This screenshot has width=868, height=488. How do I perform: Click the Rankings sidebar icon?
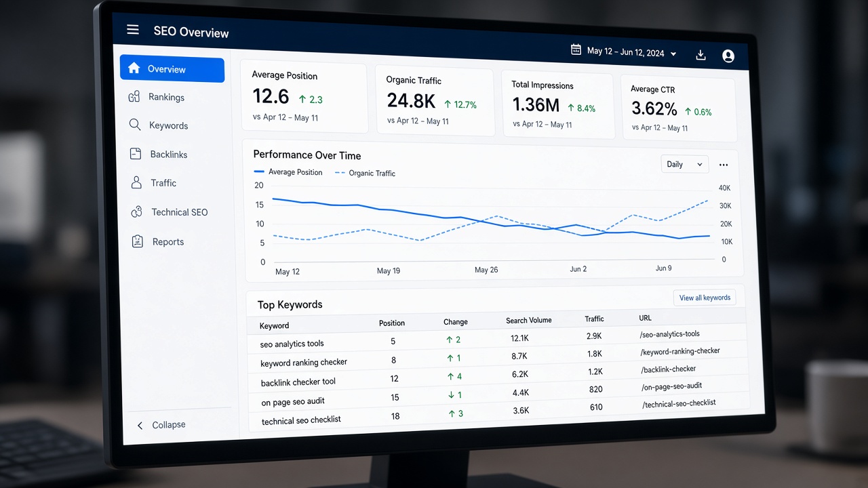134,97
